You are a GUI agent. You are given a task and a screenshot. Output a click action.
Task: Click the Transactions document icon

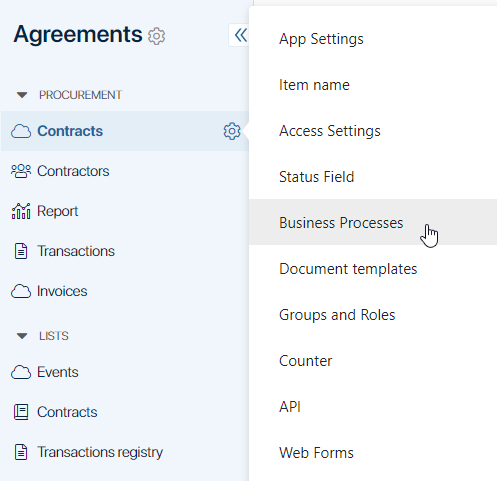(x=21, y=251)
